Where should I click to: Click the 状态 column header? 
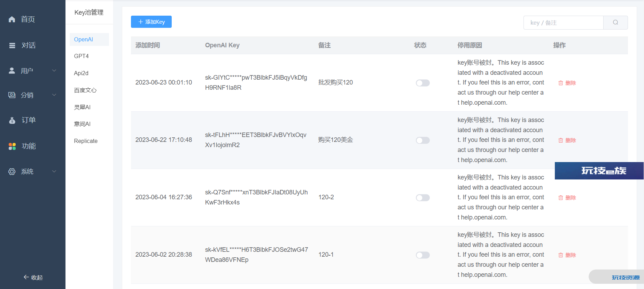coord(420,45)
